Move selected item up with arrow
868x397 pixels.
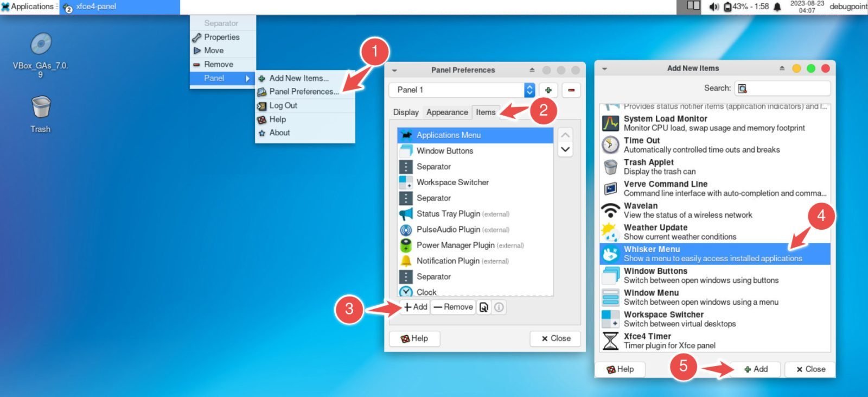click(565, 135)
